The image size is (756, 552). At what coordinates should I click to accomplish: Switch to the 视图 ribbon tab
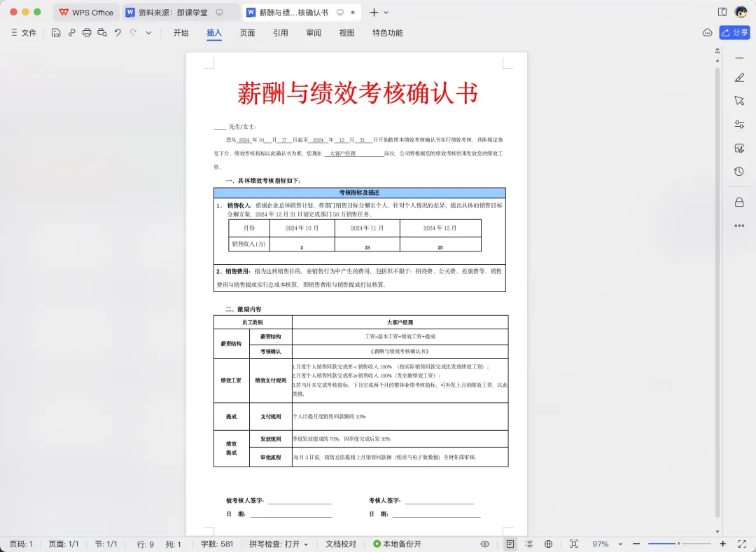[346, 33]
